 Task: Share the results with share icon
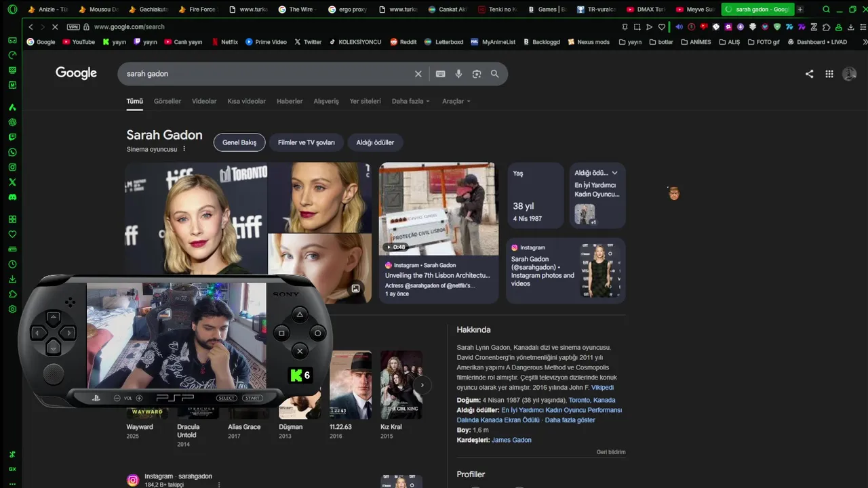pyautogui.click(x=809, y=74)
